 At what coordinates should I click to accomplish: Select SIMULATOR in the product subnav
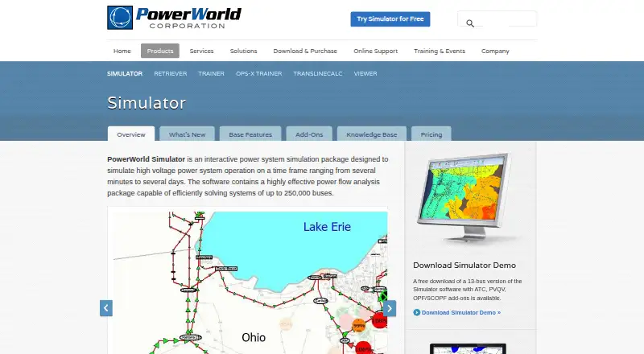pos(125,73)
